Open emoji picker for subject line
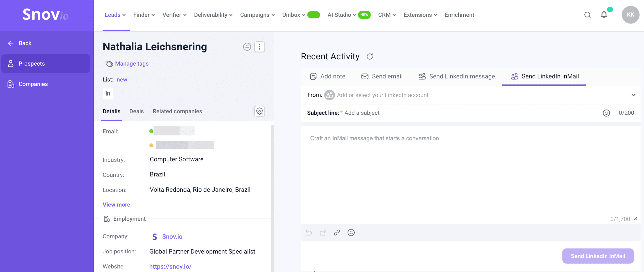The image size is (644, 272). coord(606,113)
